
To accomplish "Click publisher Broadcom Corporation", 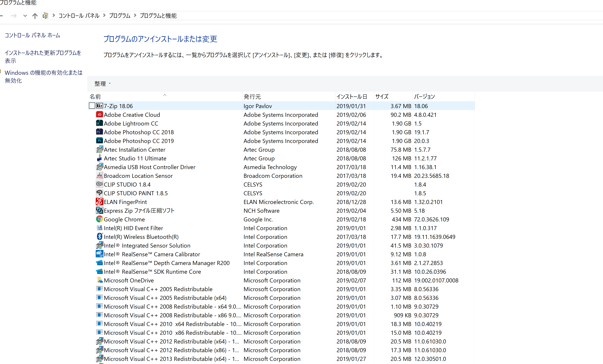I will [x=273, y=176].
